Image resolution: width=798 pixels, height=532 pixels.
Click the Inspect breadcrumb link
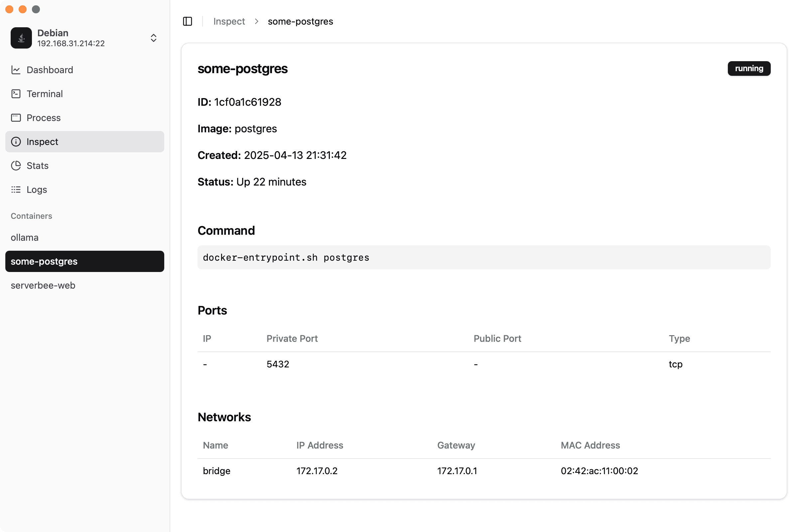(x=229, y=21)
